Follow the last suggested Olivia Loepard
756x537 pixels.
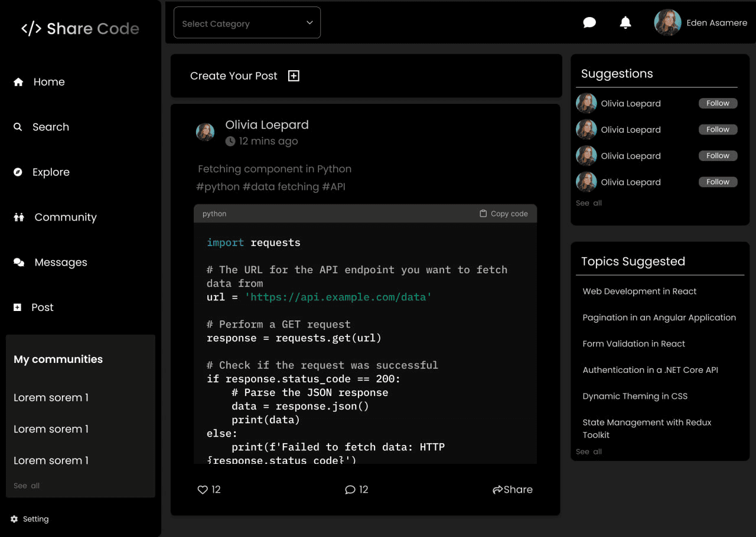coord(718,182)
